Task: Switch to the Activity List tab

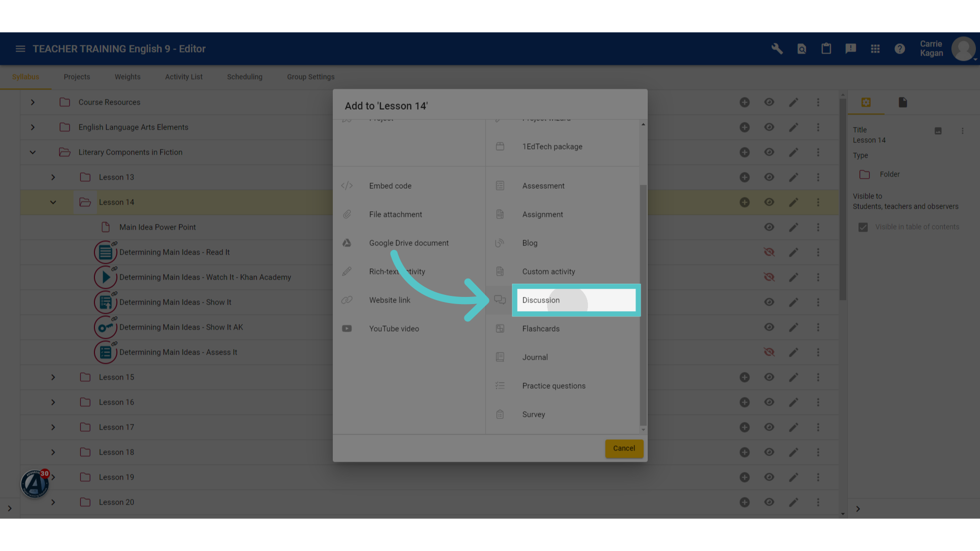Action: click(184, 77)
